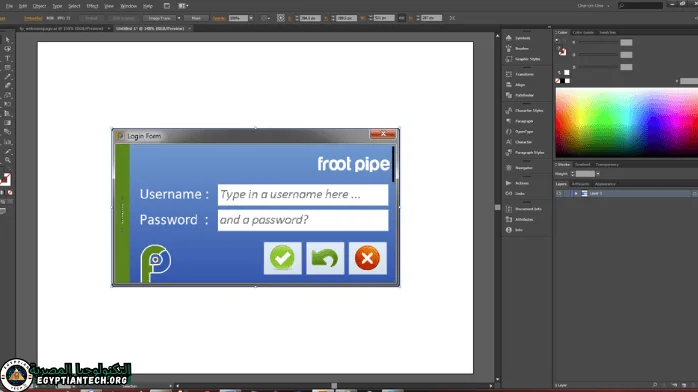Open the Symbols panel
This screenshot has width=698, height=392.
point(523,38)
